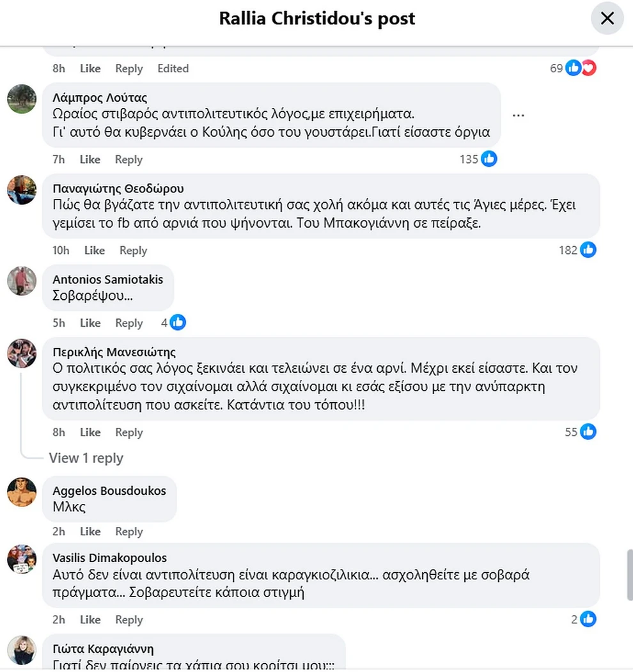
Task: Open three-dot options on Λάμπρος Λούτας comment
Action: coord(519,116)
